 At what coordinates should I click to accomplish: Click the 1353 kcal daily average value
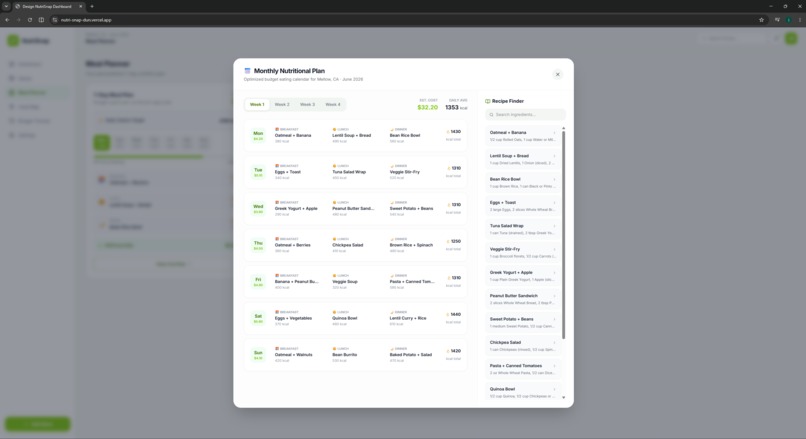point(456,107)
